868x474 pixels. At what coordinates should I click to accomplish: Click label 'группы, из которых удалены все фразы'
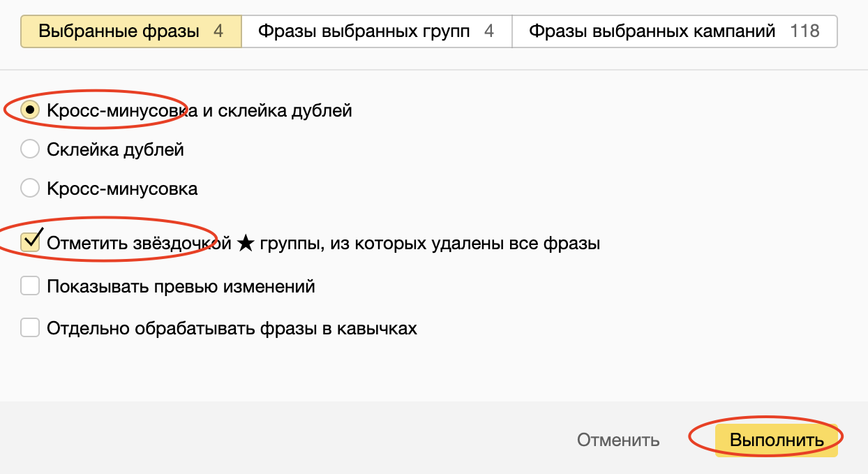pos(430,244)
